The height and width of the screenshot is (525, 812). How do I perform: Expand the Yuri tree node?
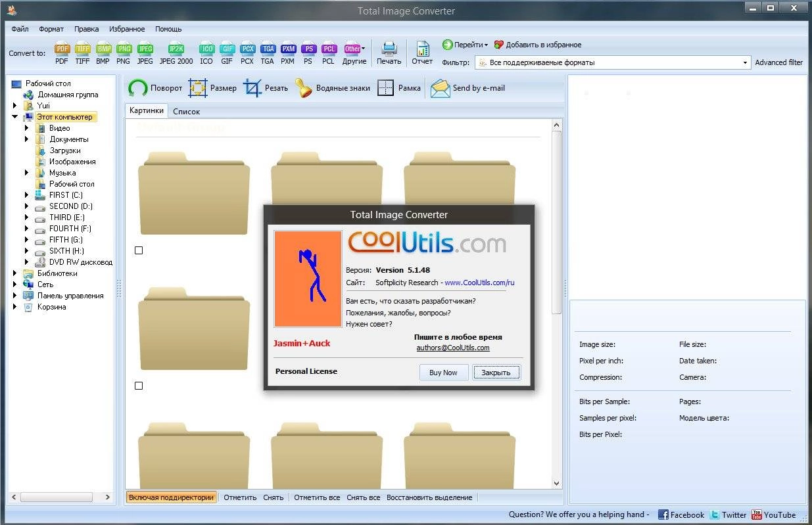[15, 105]
